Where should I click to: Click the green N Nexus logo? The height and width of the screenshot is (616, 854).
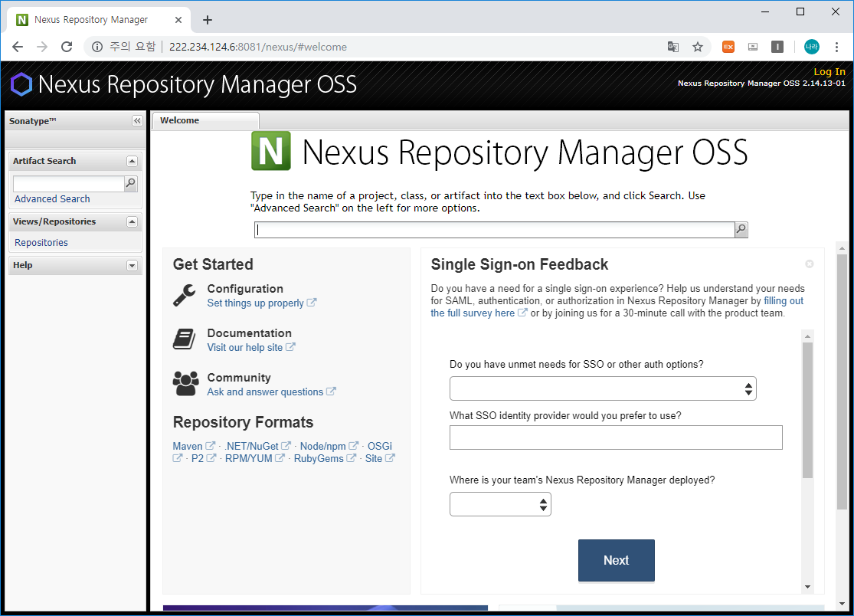click(x=270, y=151)
